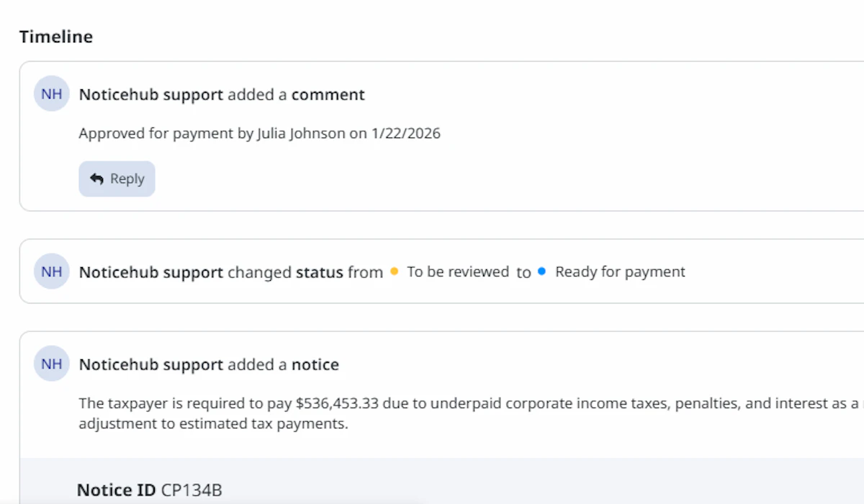Click the bold word notice
The height and width of the screenshot is (504, 864).
coord(315,365)
